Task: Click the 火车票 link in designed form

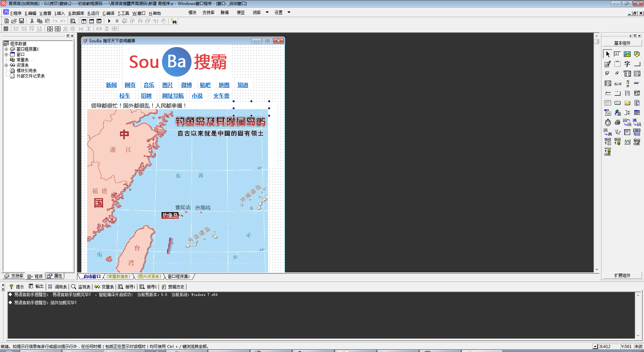Action: pos(221,96)
